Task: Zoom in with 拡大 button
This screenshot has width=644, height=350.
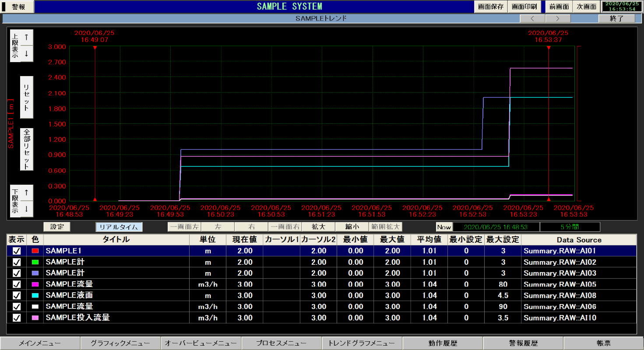Action: pyautogui.click(x=318, y=227)
